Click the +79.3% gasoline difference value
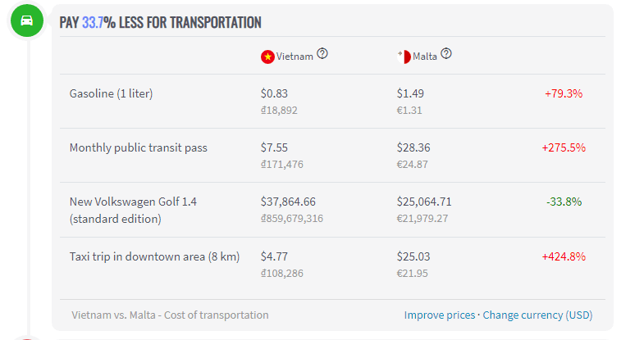644x340 pixels. pos(563,93)
